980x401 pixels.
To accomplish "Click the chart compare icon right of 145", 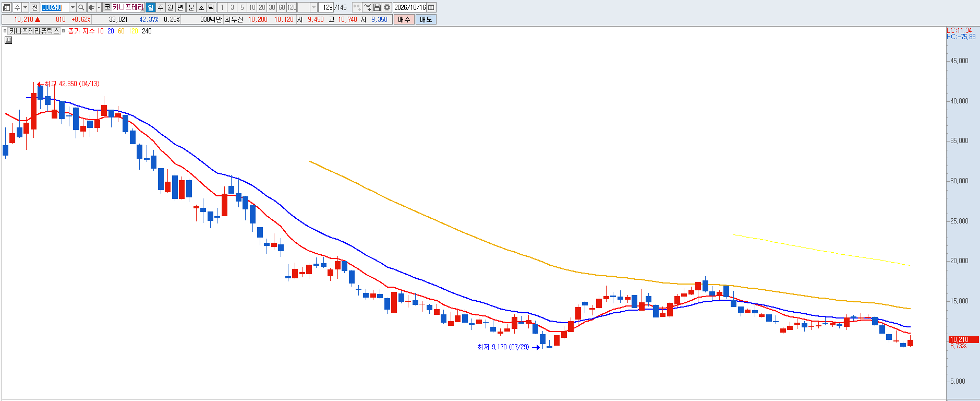I will [x=357, y=7].
